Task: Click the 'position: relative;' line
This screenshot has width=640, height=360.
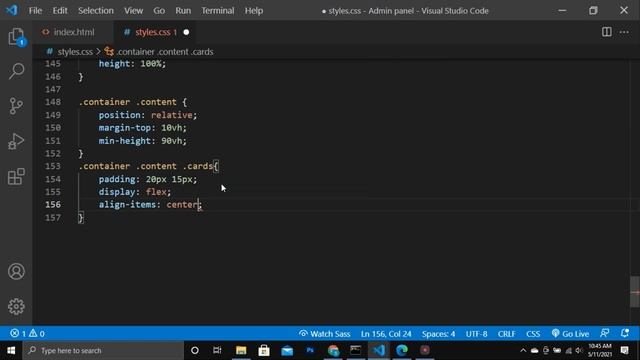Action: (x=147, y=115)
